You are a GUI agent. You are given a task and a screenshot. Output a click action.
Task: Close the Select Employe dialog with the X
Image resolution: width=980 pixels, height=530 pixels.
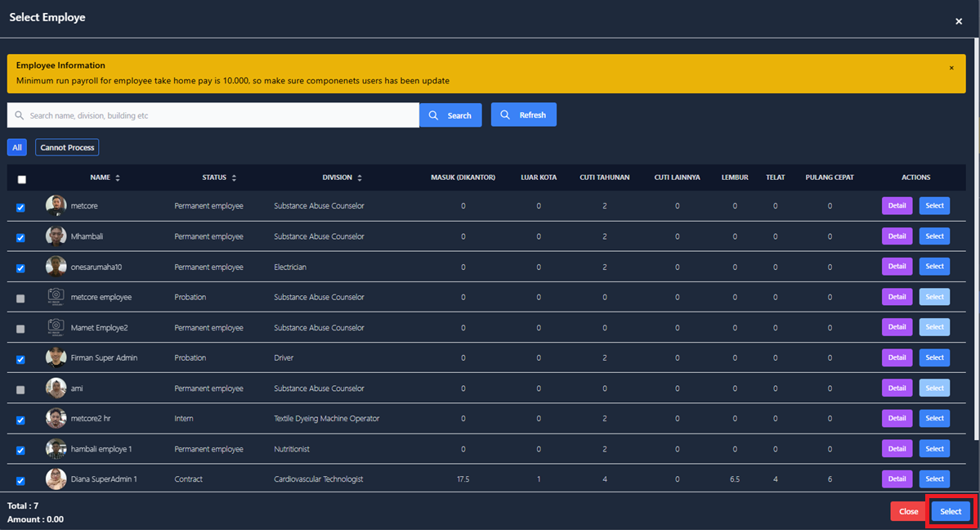coord(959,21)
